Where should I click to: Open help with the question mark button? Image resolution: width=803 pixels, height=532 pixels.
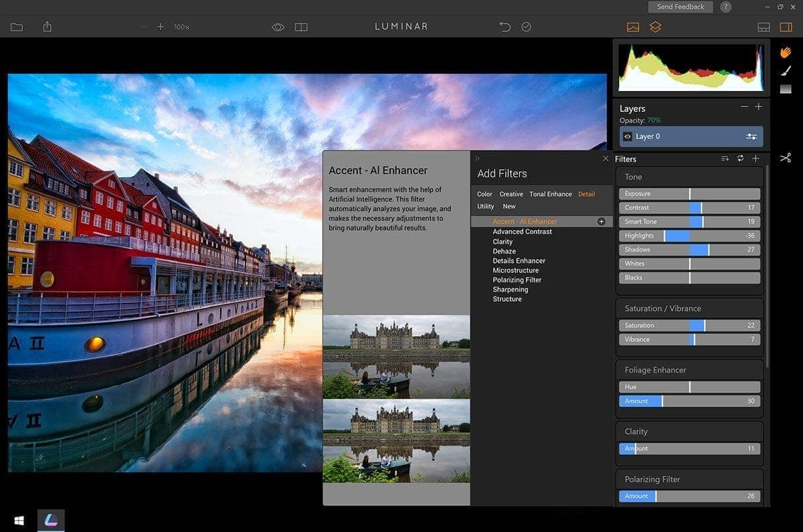click(725, 7)
